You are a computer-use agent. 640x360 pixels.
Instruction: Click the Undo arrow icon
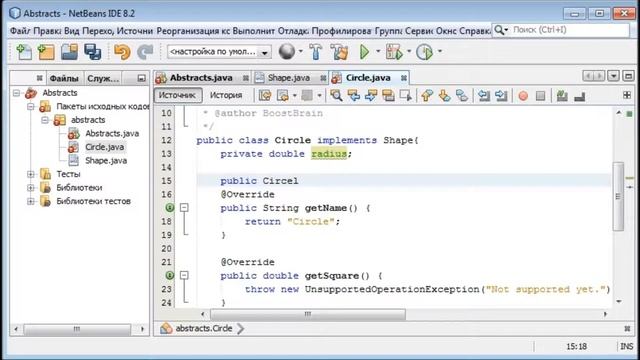pos(122,52)
